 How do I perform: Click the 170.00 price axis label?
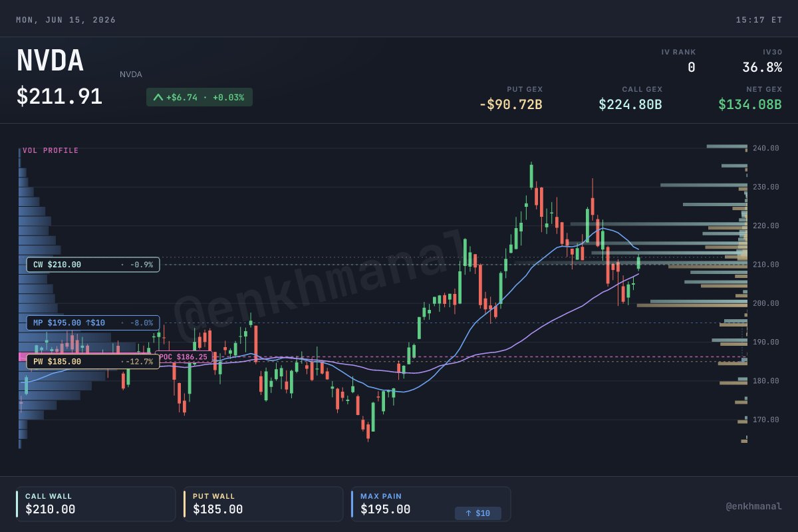766,420
